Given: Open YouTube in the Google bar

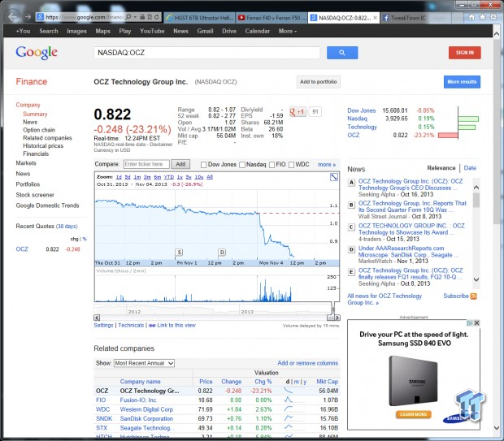Looking at the screenshot, I should (x=152, y=31).
